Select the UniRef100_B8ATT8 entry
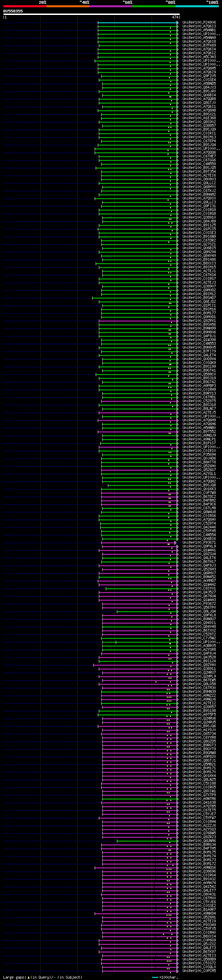Screen dimensions: 222x980 [199, 462]
